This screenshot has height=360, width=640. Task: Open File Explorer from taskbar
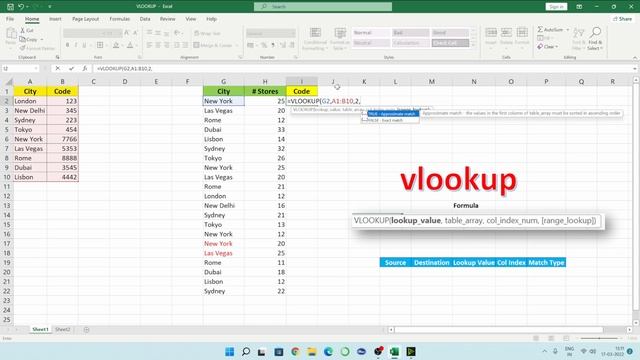pos(312,351)
